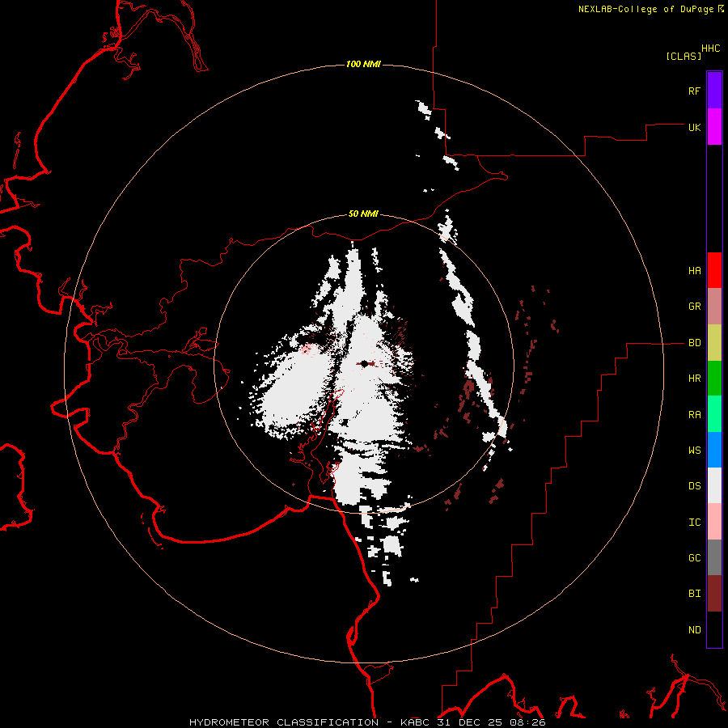Click the BD yellow legend swatch
Viewport: 728px width, 728px height.
714,343
